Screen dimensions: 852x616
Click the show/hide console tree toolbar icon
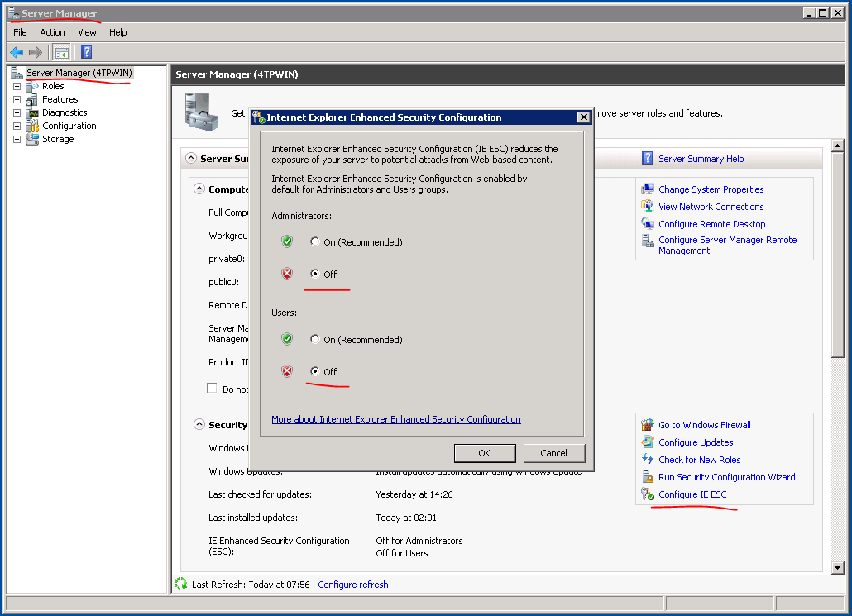coord(62,52)
